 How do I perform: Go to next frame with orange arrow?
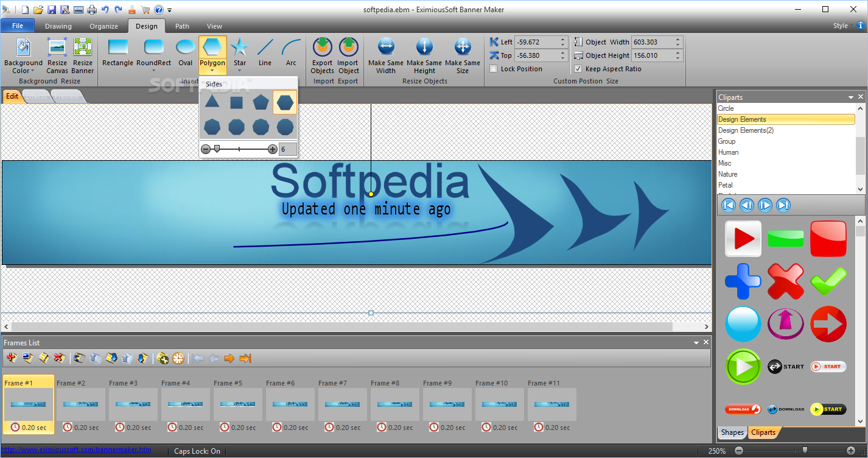click(229, 358)
